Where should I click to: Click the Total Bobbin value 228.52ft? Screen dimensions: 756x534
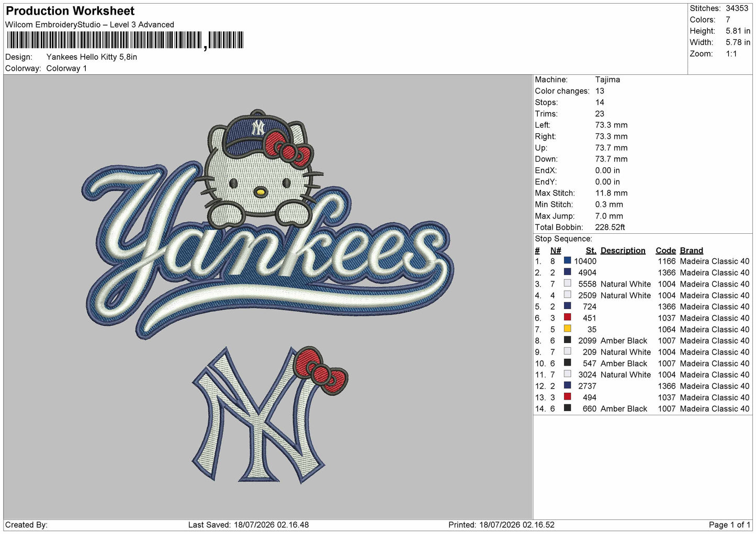610,228
